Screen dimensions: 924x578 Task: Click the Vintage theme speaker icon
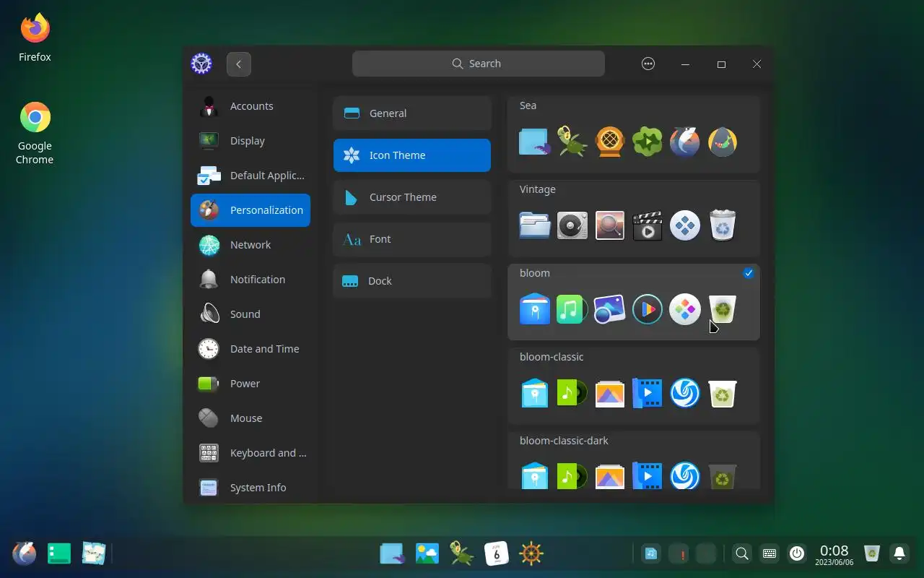pyautogui.click(x=572, y=225)
